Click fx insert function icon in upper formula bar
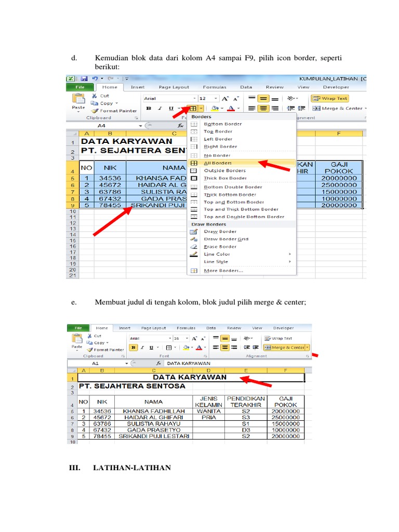Screen dimensions: 399x532 180,126
